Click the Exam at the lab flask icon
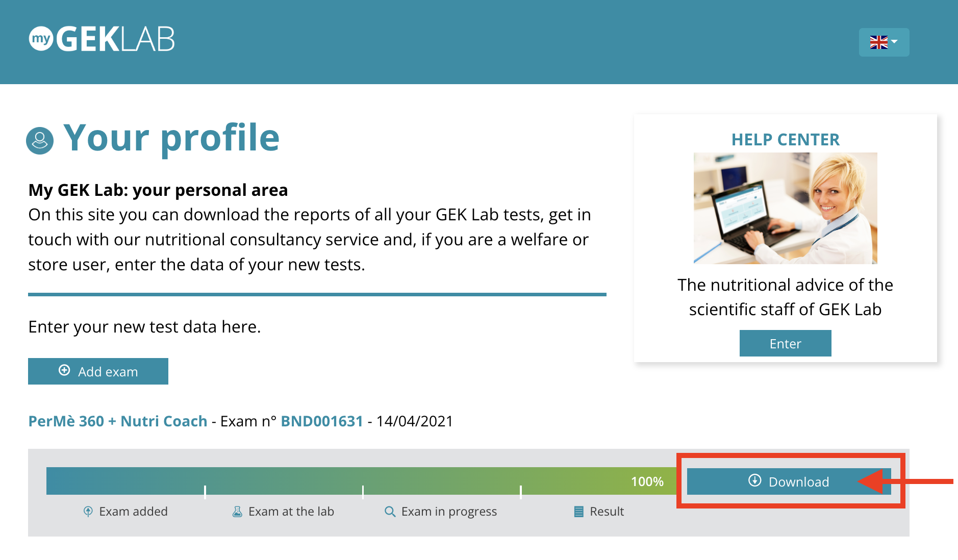958x560 pixels. pos(237,512)
